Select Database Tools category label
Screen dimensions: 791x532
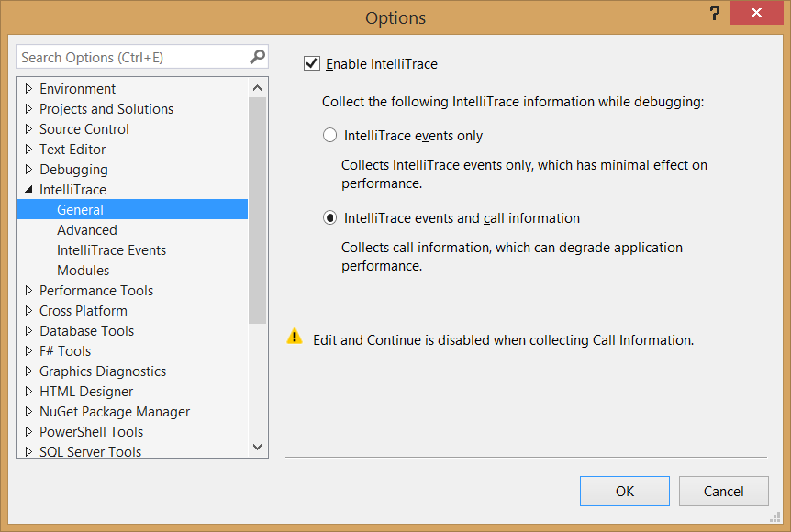pyautogui.click(x=86, y=331)
